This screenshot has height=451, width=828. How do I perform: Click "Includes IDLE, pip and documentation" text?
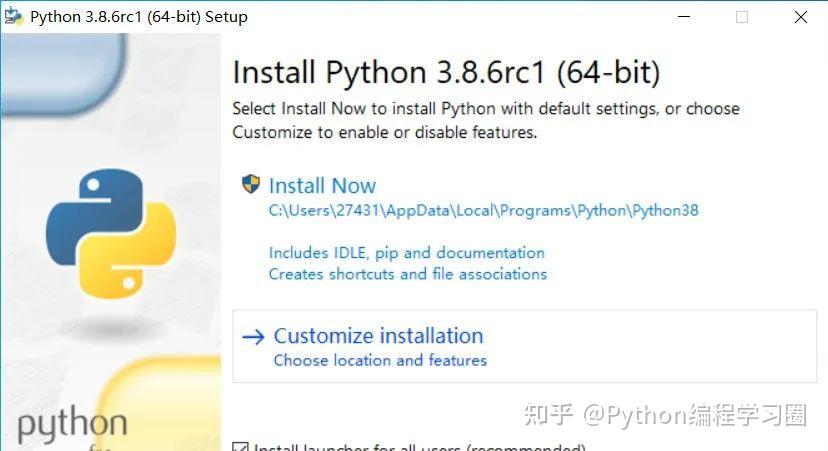coord(406,253)
